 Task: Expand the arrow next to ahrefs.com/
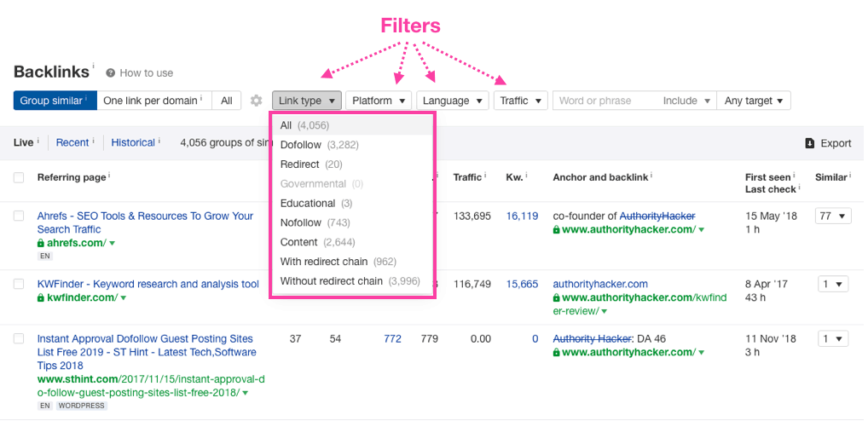point(113,244)
